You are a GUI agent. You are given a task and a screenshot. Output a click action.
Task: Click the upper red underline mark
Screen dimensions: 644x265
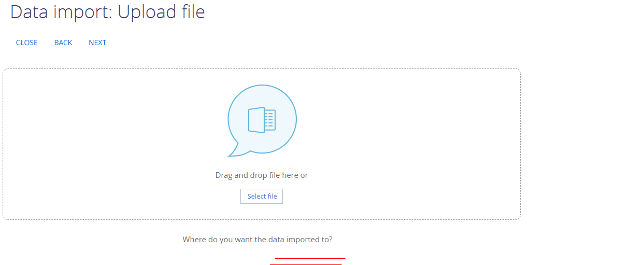310,258
